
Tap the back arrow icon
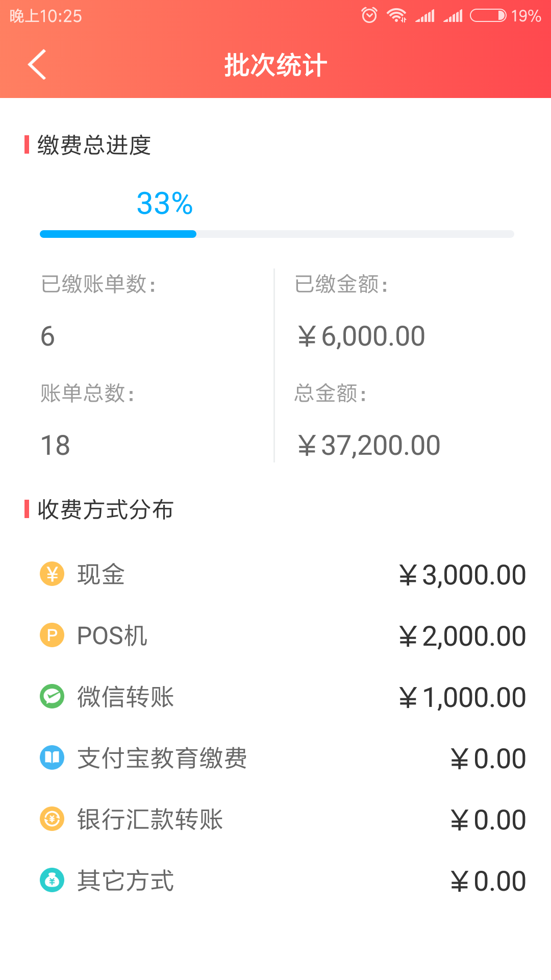click(x=37, y=65)
